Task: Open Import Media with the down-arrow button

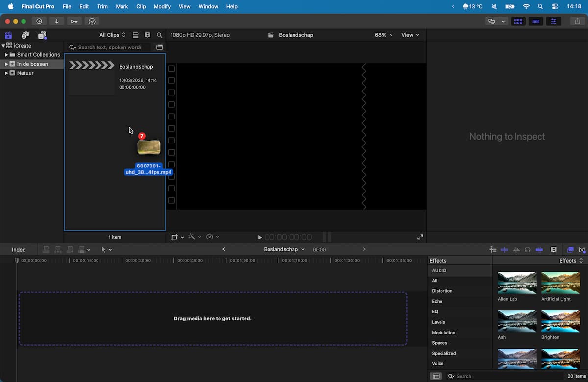Action: tap(57, 21)
